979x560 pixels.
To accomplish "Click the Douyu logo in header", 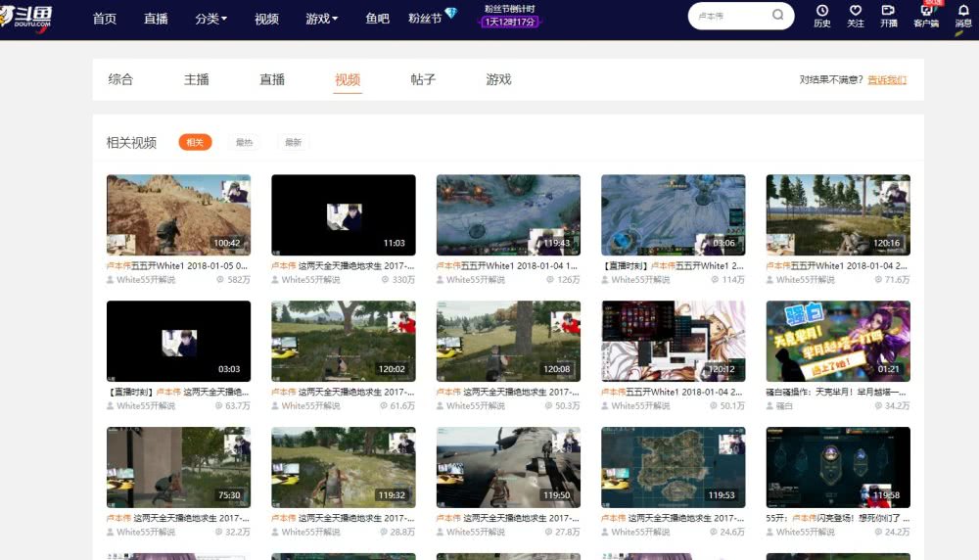I will [27, 18].
